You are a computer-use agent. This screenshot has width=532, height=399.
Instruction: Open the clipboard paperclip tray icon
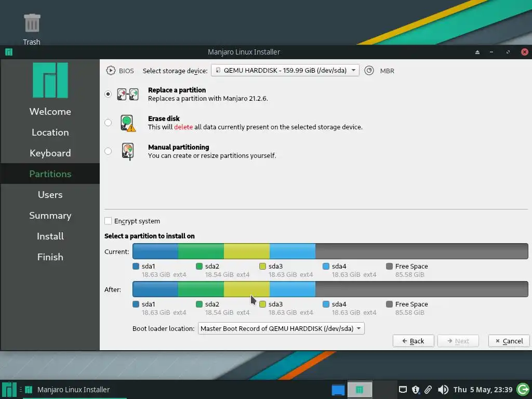[428, 390]
